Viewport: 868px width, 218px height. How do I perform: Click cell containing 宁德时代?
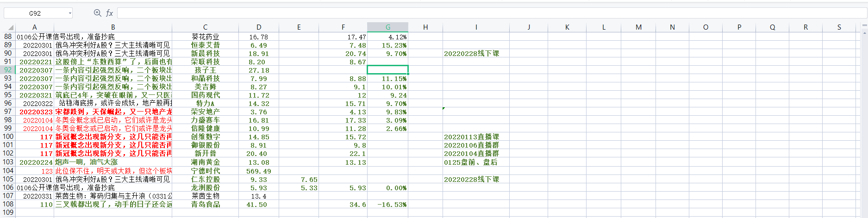click(x=205, y=171)
